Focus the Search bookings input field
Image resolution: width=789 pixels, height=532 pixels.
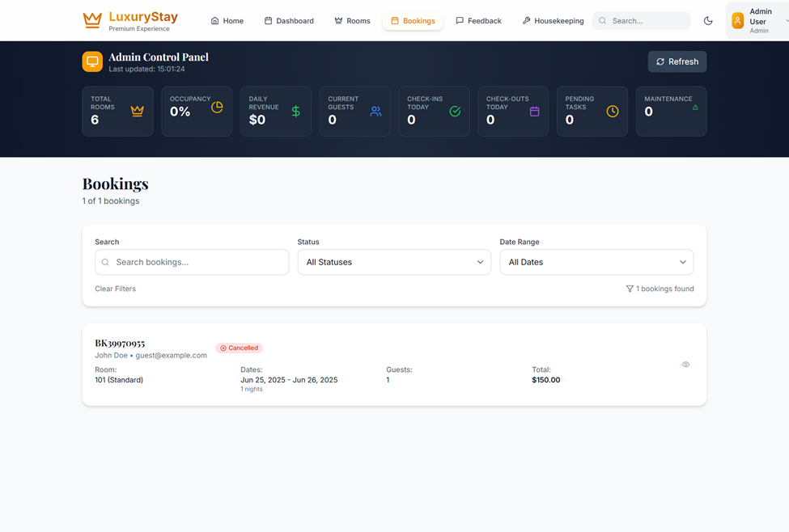[192, 262]
